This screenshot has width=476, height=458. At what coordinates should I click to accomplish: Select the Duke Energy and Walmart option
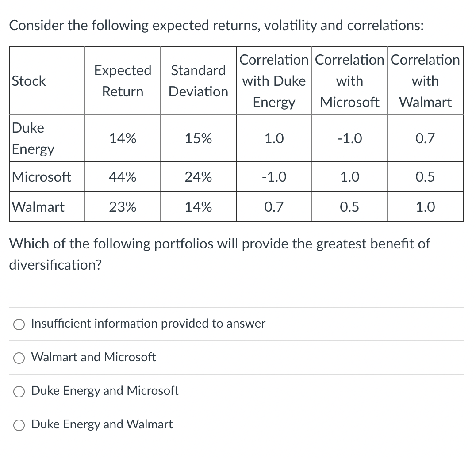click(x=19, y=425)
